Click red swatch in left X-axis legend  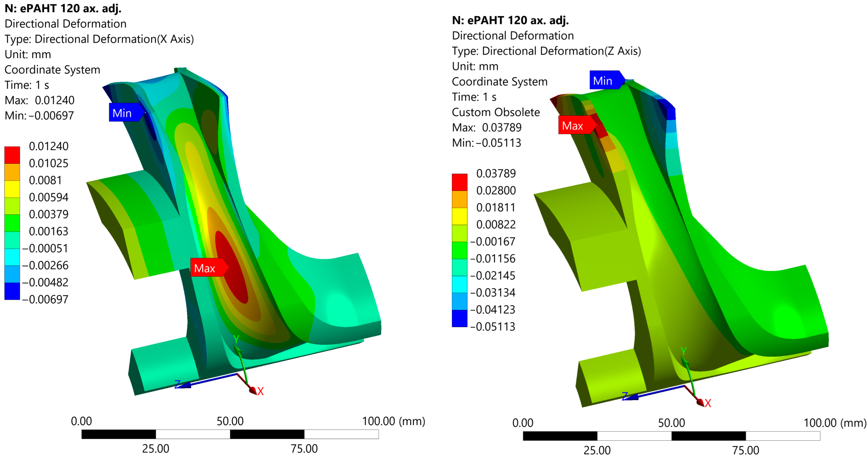[x=12, y=155]
